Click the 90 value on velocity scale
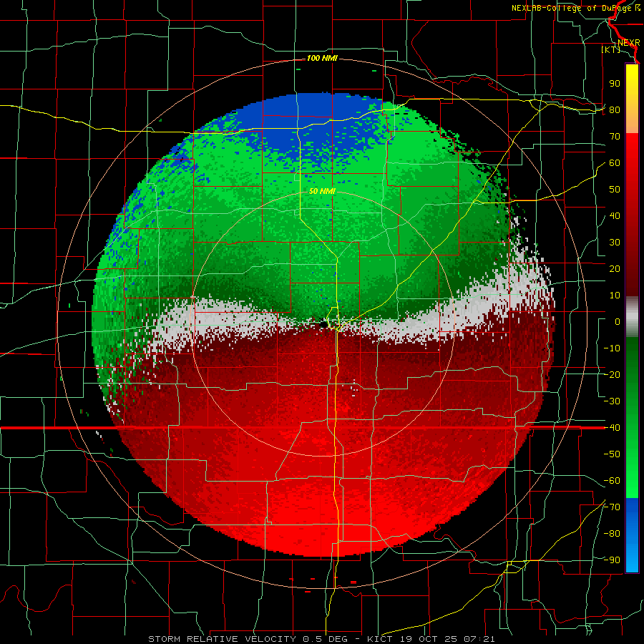644x644 pixels. pos(615,84)
